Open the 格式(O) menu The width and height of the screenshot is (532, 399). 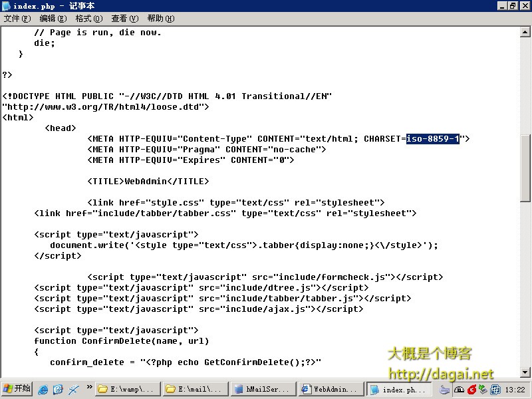click(89, 19)
